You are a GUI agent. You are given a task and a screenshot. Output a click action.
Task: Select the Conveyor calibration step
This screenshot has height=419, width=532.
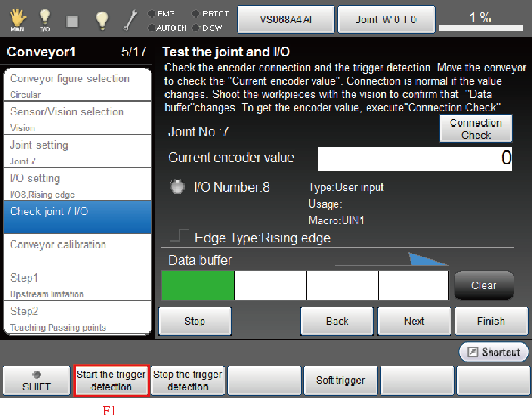tap(78, 250)
